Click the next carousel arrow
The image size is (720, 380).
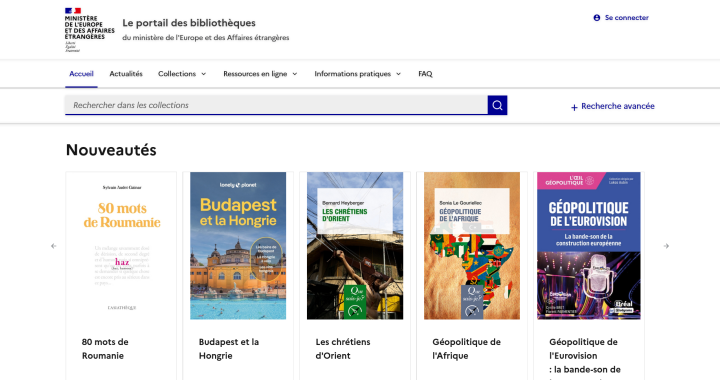click(666, 246)
